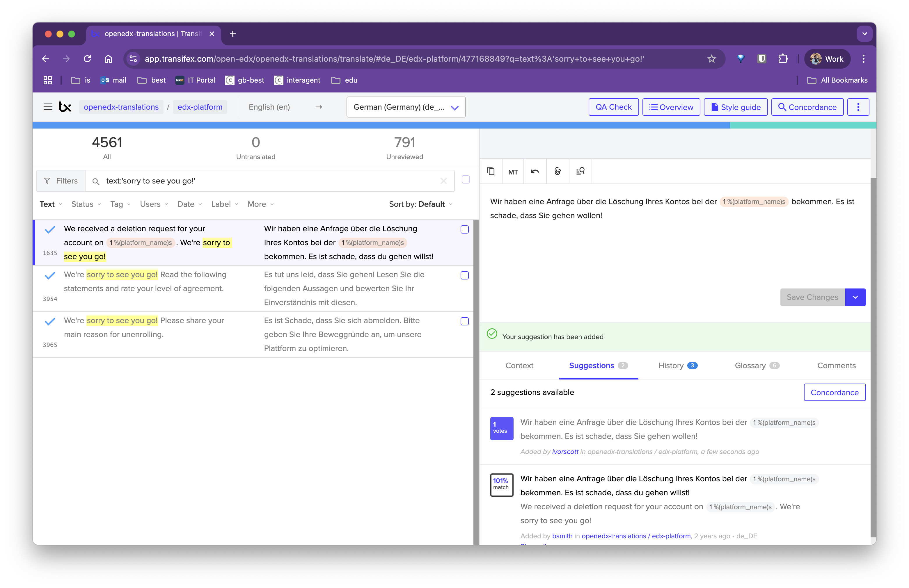Expand the More filter dropdown

[x=260, y=204]
